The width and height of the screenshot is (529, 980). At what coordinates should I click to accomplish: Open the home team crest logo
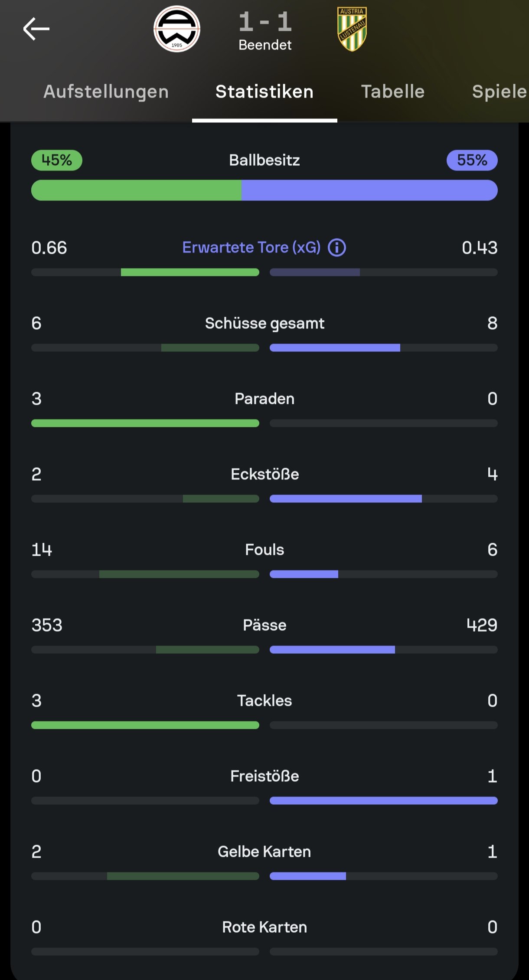tap(177, 29)
